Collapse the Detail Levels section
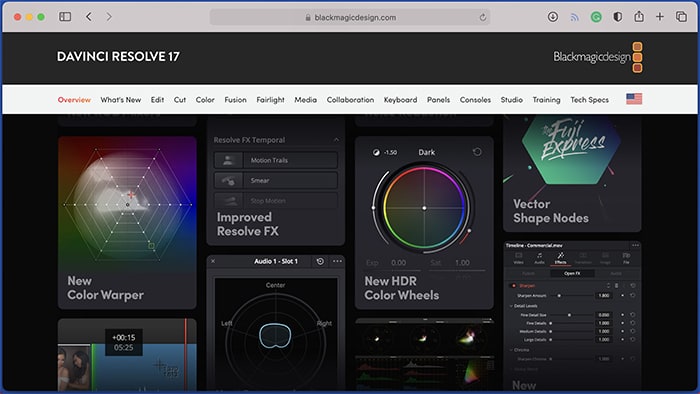The width and height of the screenshot is (700, 394). pos(512,306)
